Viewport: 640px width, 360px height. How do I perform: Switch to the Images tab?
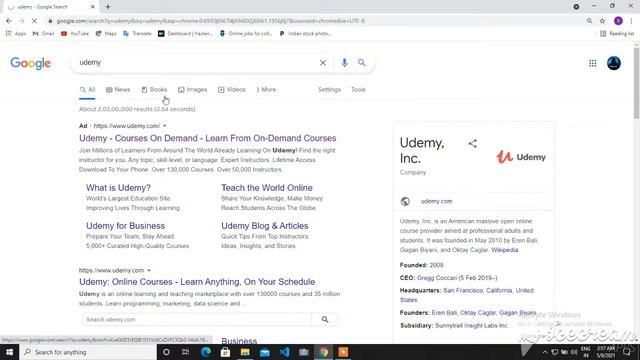192,90
